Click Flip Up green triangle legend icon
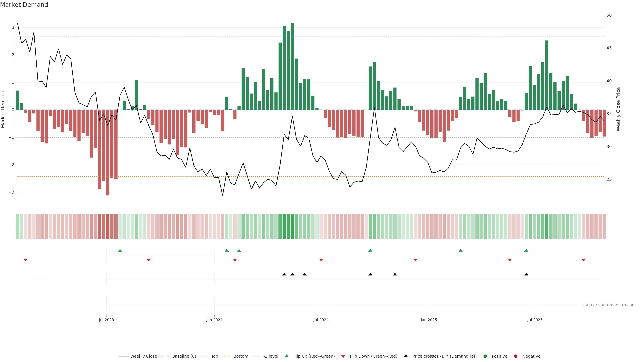 tap(287, 356)
